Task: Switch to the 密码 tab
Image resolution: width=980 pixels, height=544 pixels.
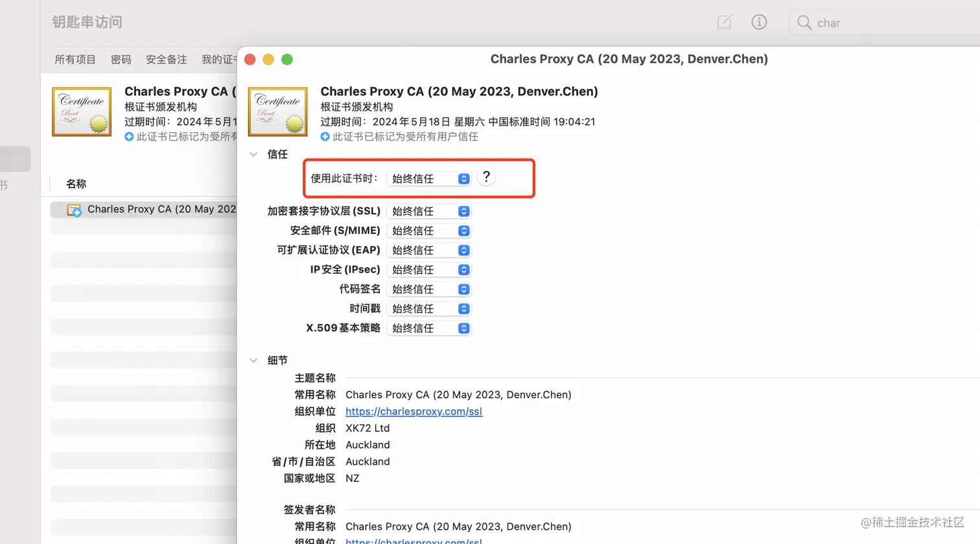Action: (121, 60)
